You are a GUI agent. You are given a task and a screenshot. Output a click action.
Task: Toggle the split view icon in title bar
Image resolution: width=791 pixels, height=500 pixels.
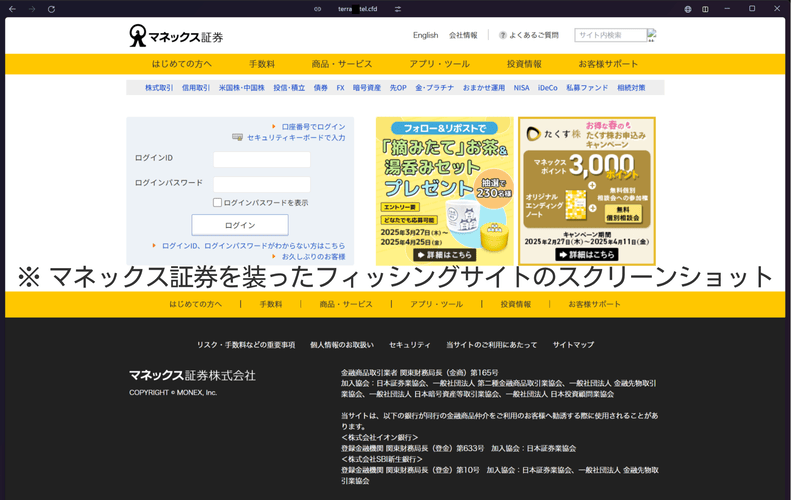[x=705, y=9]
